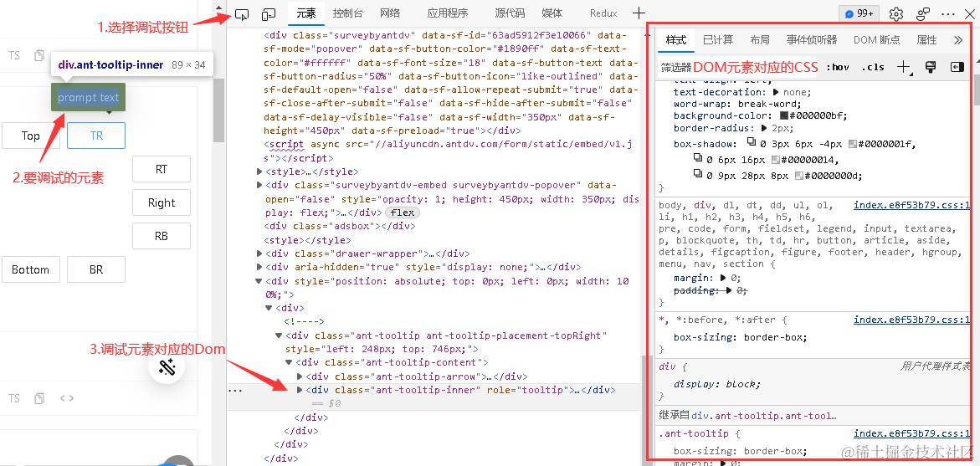980x466 pixels.
Task: Click the Top placement button
Action: pos(31,136)
